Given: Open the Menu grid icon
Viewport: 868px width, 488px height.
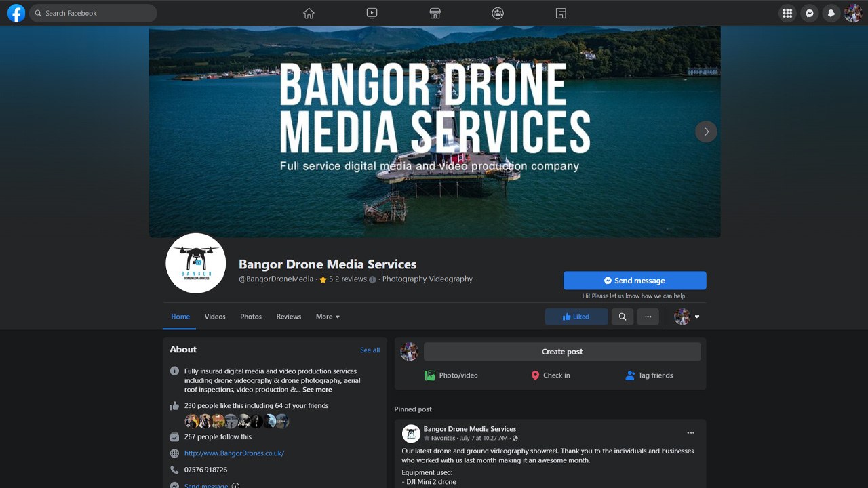Looking at the screenshot, I should click(x=787, y=13).
